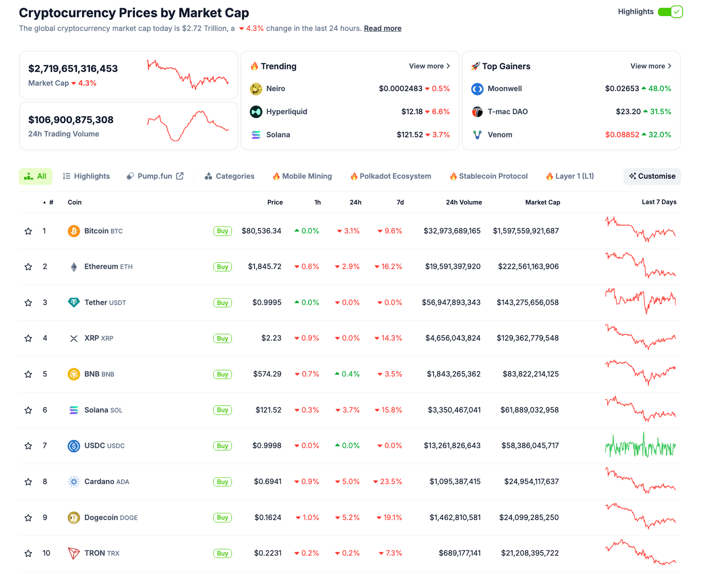Click the Tether logo in the table

pyautogui.click(x=74, y=302)
